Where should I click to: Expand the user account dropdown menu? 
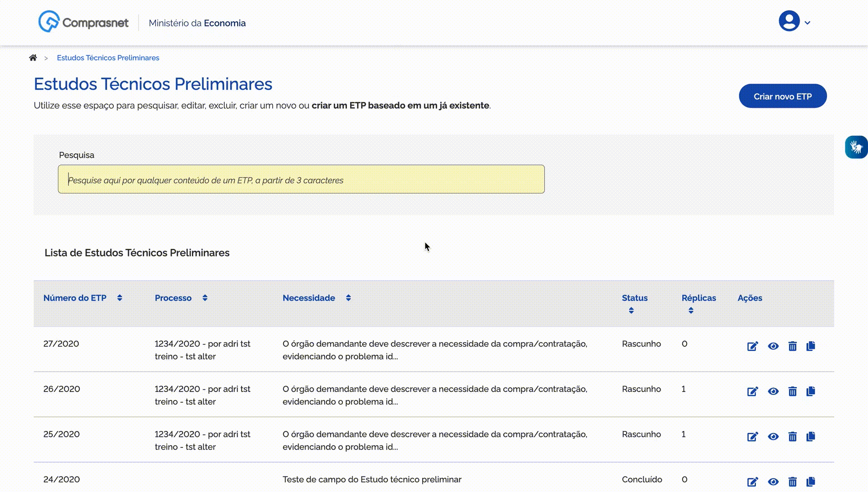[x=795, y=22]
